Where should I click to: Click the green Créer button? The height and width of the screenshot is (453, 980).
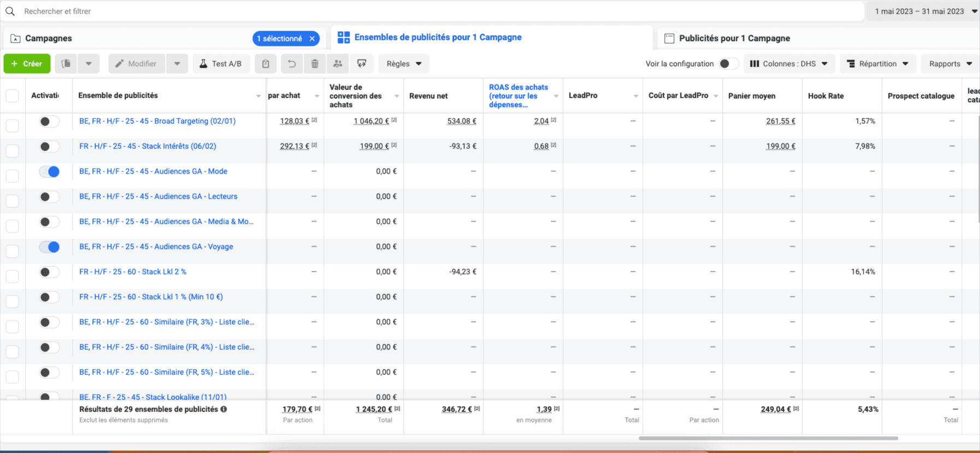pos(27,63)
